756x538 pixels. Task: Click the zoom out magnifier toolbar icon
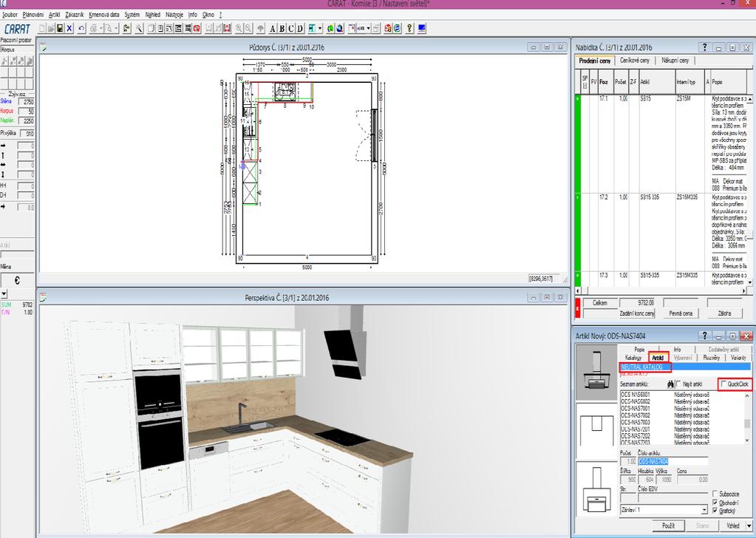pyautogui.click(x=248, y=28)
